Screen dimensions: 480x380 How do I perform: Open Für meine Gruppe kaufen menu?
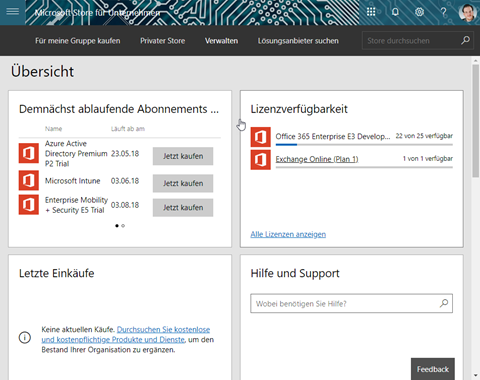pos(78,41)
